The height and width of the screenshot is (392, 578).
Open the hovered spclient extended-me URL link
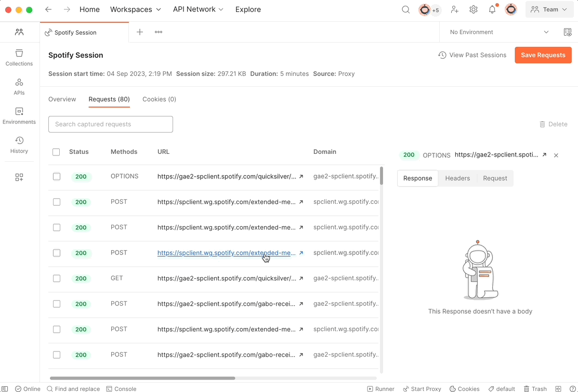click(x=226, y=253)
